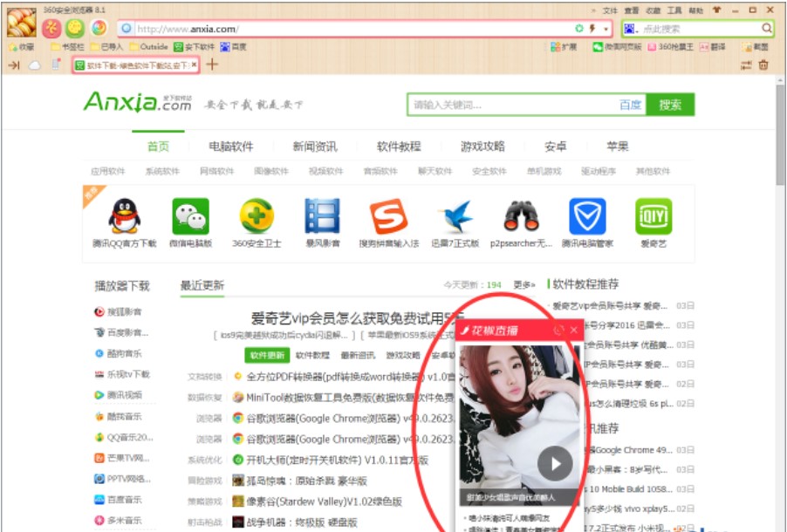
Task: Click the cloud icon on tab bar
Action: pos(34,65)
